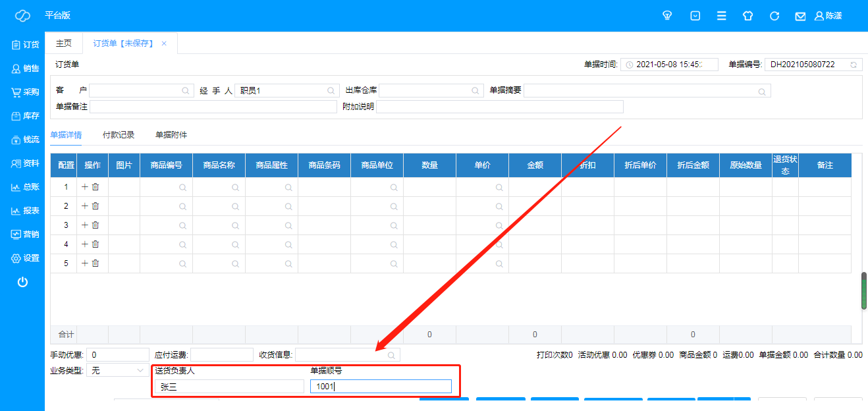Viewport: 868px width, 411px height.
Task: Switch to 单据附件 tab
Action: (171, 135)
